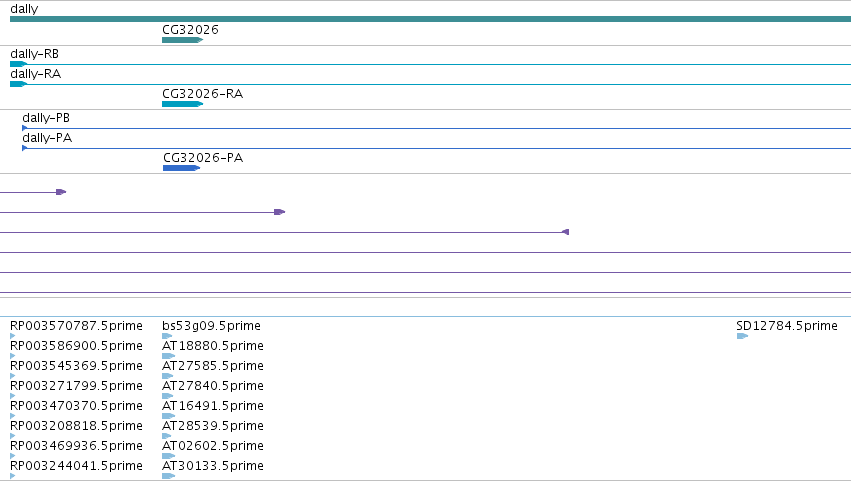Select SD12784.5prime EST label
The image size is (851, 481).
(x=787, y=326)
